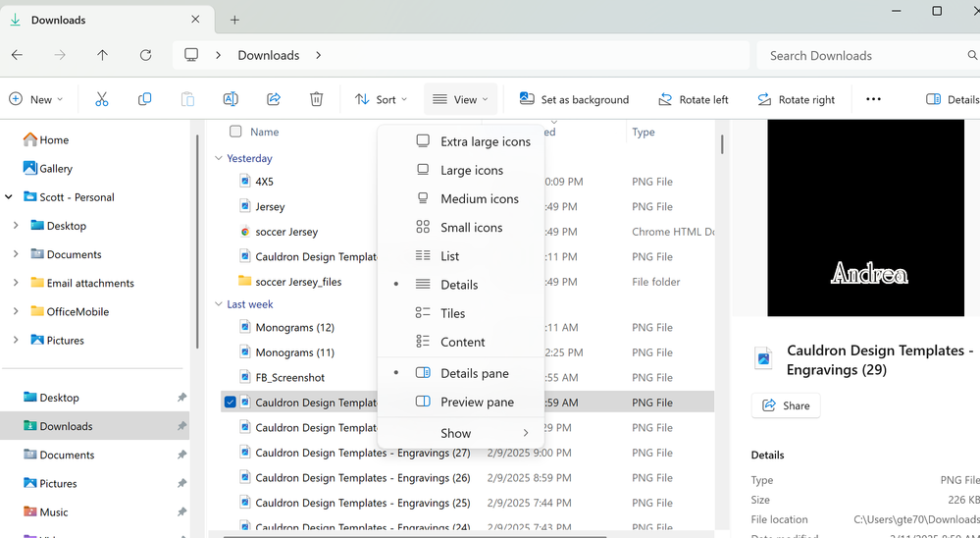This screenshot has width=980, height=538.
Task: Expand Desktop under Scott - Personal
Action: [16, 225]
